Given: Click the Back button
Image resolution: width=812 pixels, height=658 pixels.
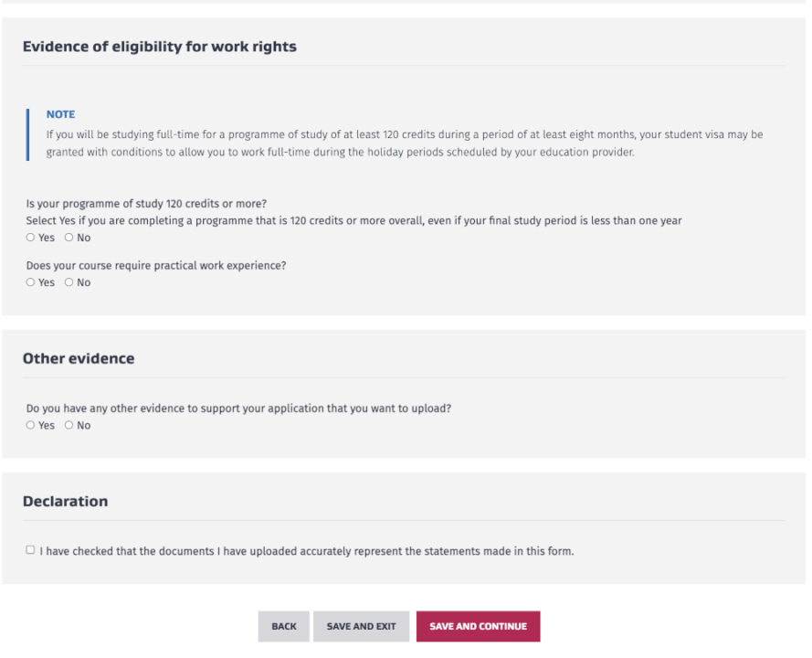Looking at the screenshot, I should click(x=283, y=626).
